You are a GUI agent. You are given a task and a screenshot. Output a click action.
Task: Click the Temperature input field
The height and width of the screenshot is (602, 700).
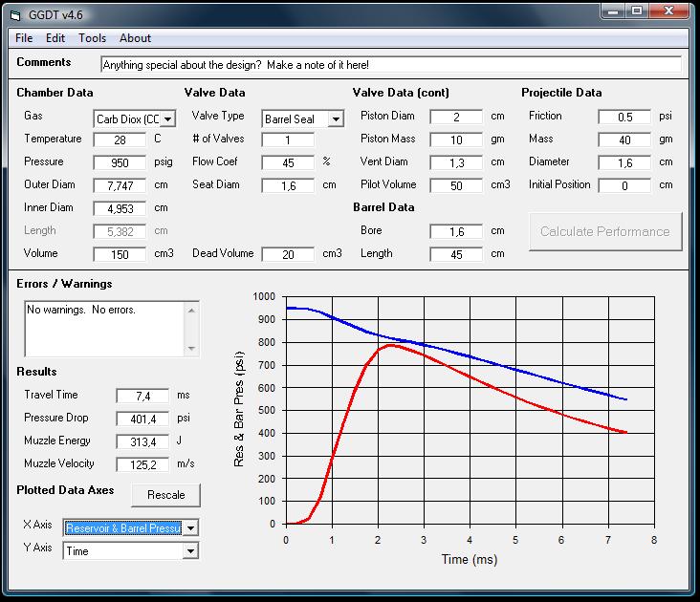pos(120,140)
